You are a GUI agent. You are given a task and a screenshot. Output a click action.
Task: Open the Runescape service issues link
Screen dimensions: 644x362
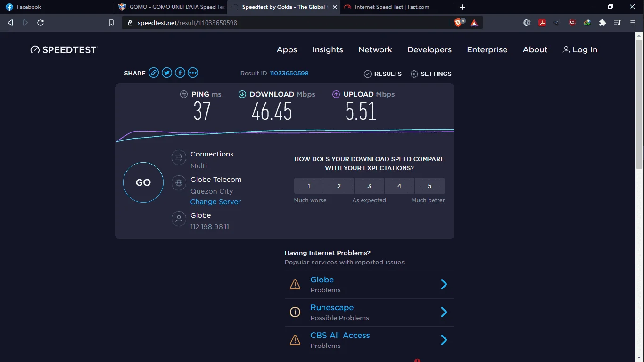[x=332, y=308]
